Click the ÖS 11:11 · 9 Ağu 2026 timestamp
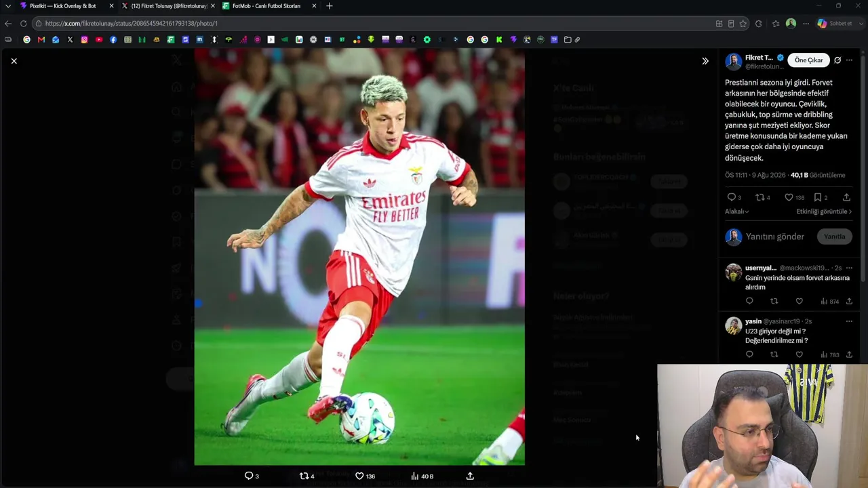The image size is (868, 488). 755,175
